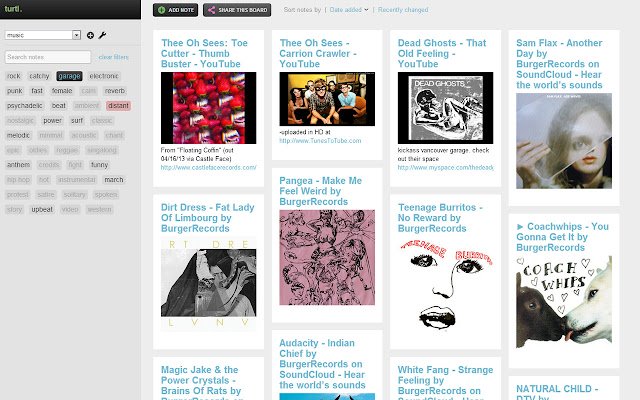640x400 pixels.
Task: Toggle the western tag filter
Action: pyautogui.click(x=99, y=209)
